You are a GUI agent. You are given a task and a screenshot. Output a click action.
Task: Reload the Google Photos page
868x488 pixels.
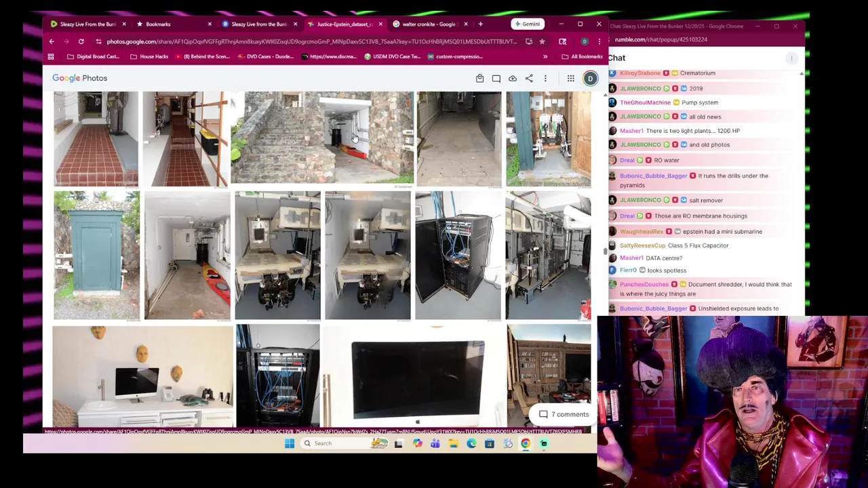[x=81, y=41]
